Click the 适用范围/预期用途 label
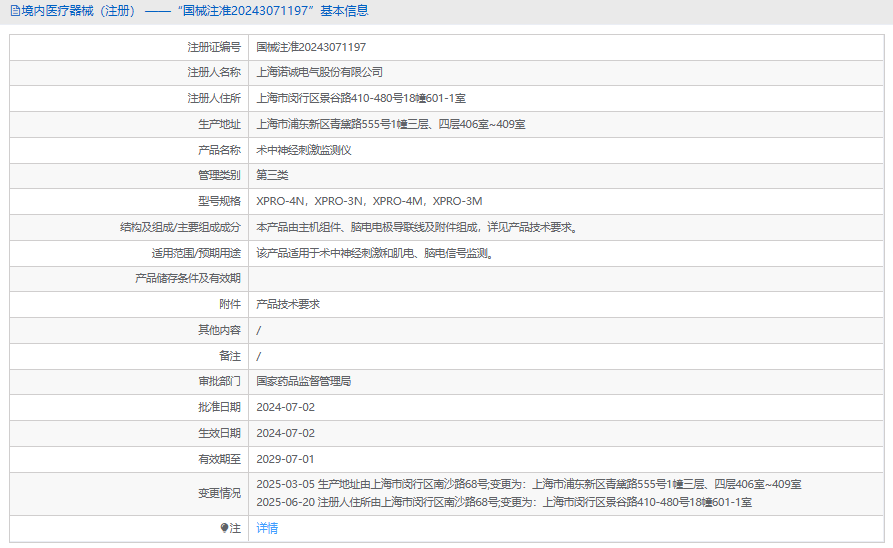Viewport: 893px width, 548px height. pyautogui.click(x=196, y=253)
